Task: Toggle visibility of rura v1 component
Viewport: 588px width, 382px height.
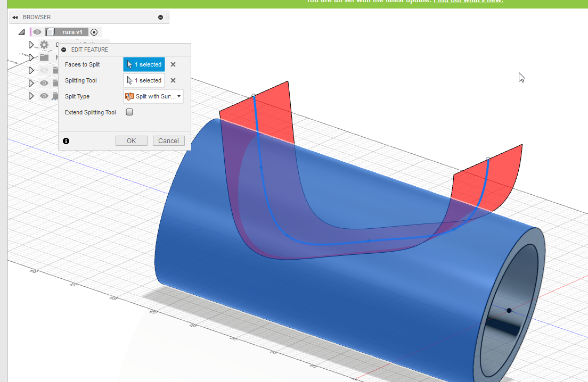Action: click(x=37, y=32)
